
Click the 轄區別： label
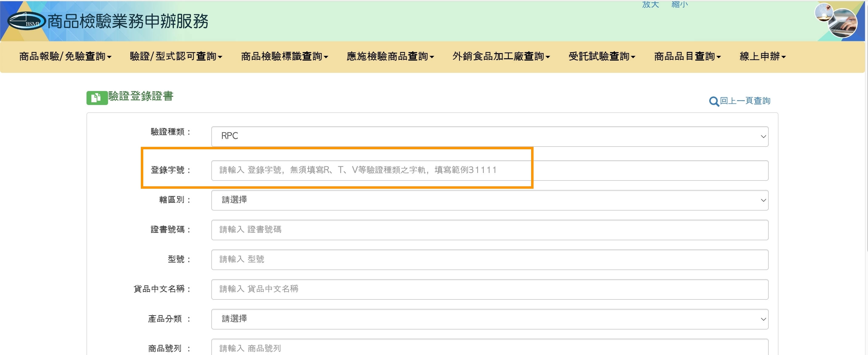click(175, 200)
